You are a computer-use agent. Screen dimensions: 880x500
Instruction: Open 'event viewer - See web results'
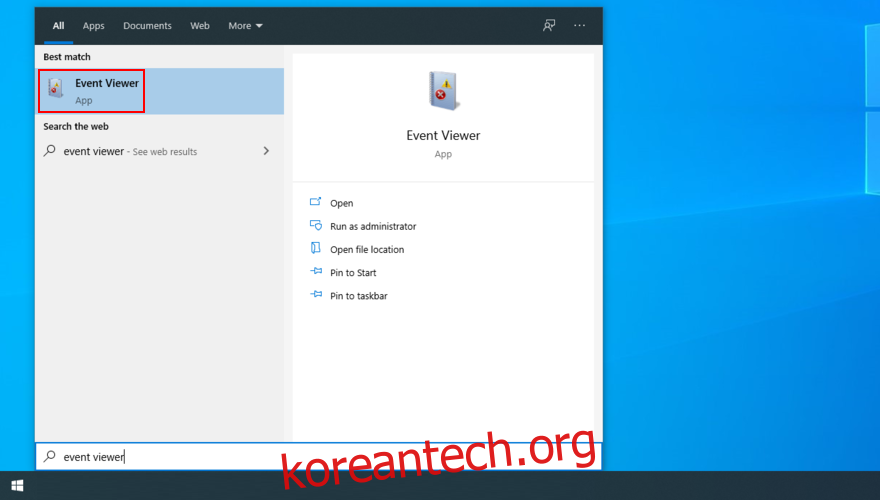[160, 151]
